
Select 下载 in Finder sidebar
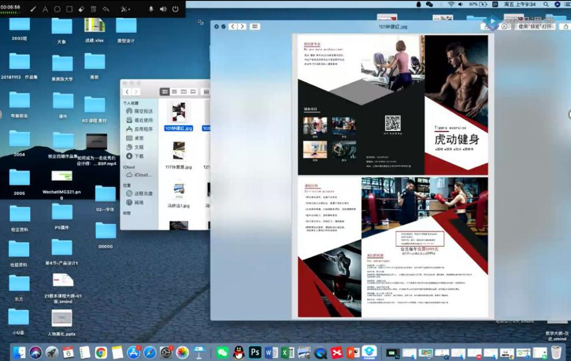click(x=135, y=156)
